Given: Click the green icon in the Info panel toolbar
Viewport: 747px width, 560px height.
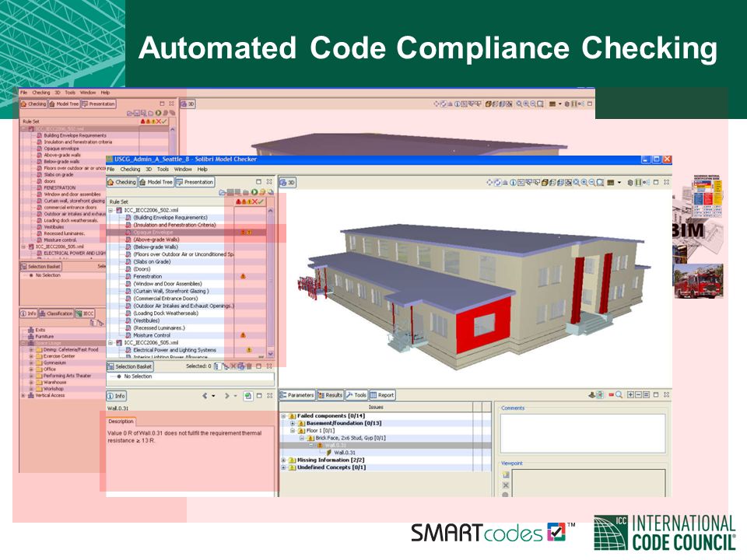Looking at the screenshot, I should tap(247, 396).
